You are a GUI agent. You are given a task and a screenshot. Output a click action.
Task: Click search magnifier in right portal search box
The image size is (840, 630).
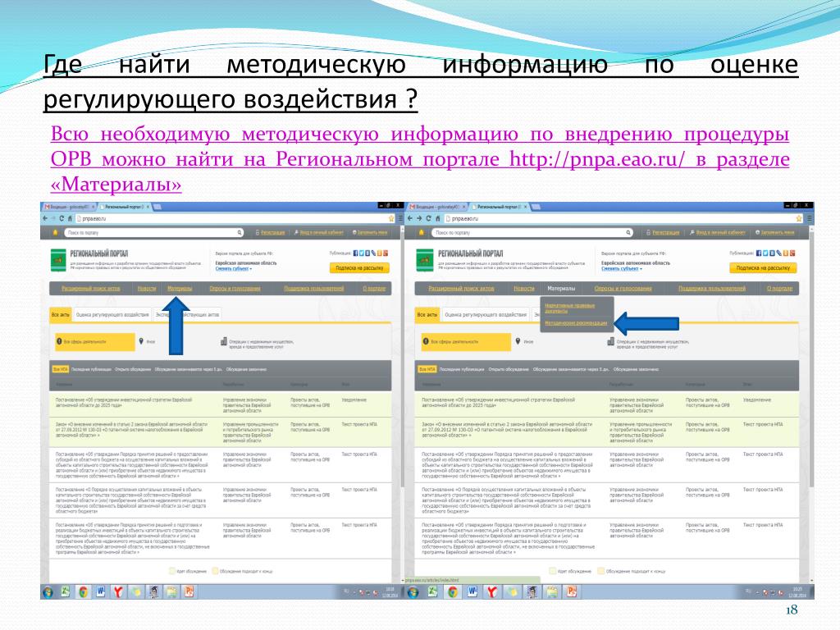click(x=628, y=232)
